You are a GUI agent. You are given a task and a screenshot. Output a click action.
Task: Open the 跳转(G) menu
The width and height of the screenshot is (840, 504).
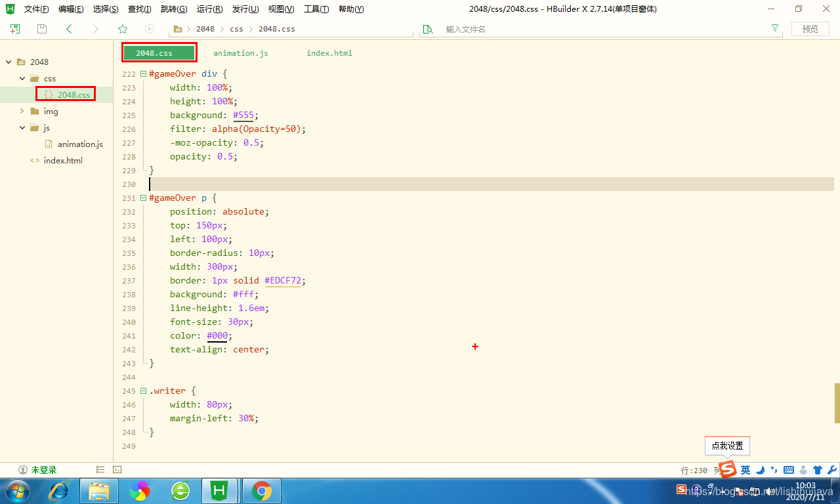[x=174, y=9]
